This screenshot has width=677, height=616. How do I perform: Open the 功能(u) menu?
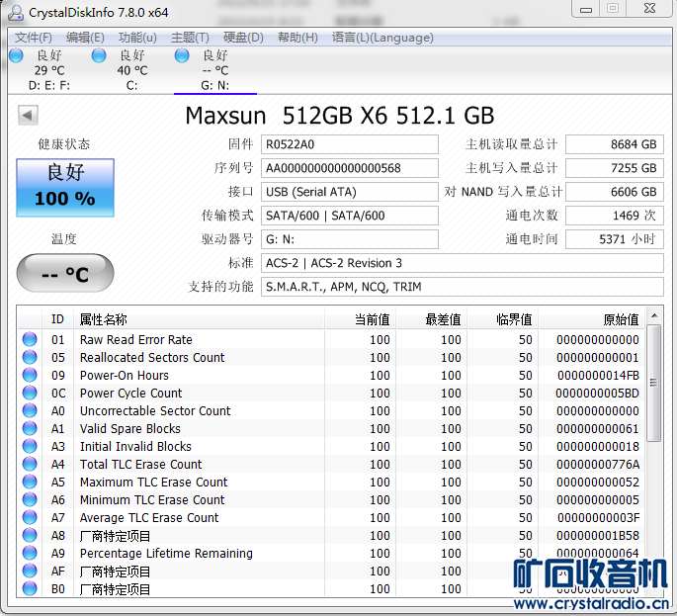[137, 38]
